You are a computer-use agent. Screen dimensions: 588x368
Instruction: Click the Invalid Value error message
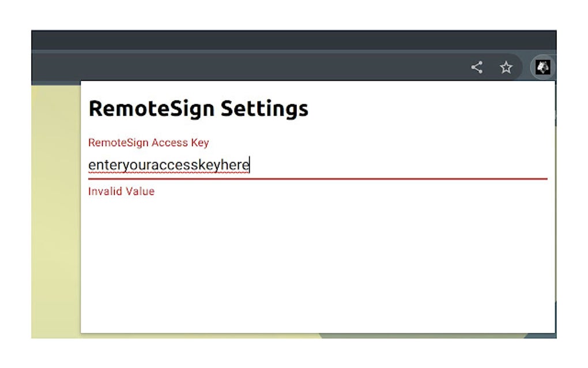[x=121, y=191]
